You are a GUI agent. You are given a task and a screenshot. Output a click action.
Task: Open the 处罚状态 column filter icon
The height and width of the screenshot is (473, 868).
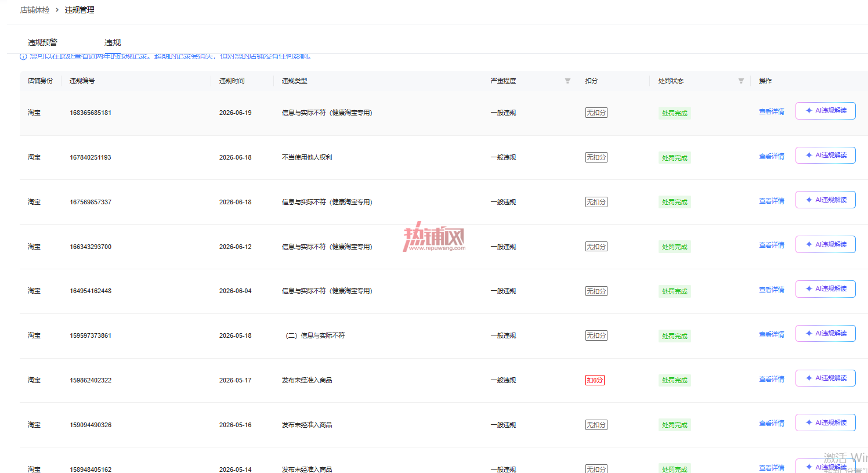(741, 81)
